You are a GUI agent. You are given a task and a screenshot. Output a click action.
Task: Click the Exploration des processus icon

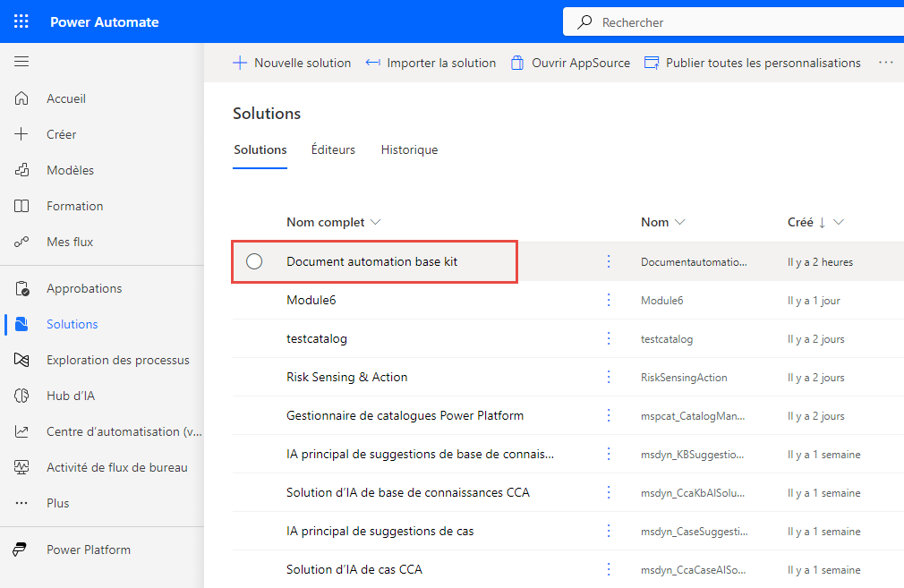21,360
